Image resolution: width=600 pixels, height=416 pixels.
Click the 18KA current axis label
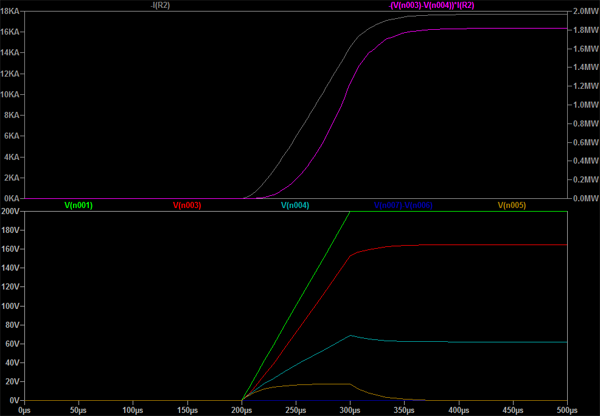click(10, 11)
